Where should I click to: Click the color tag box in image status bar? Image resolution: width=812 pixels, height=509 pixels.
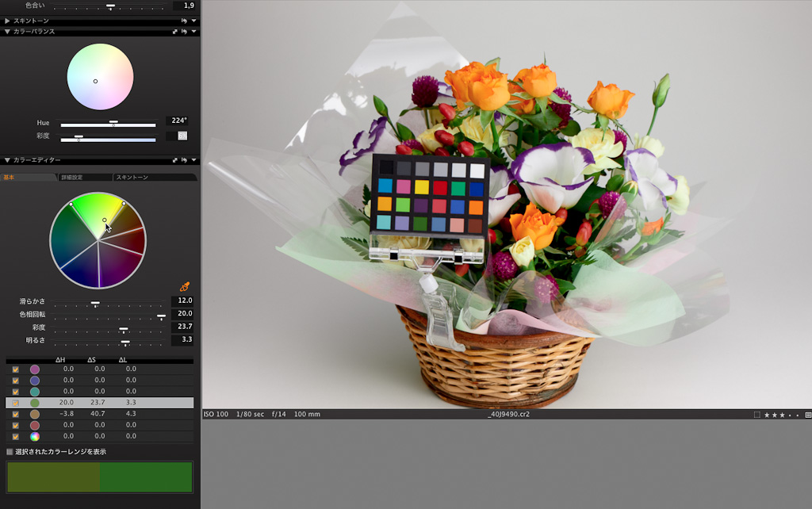pos(756,415)
